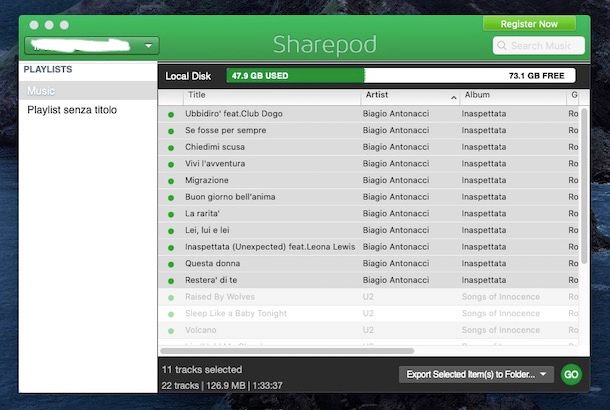
Task: Click green dot beside Buon giorno bell'anima
Action: pos(171,198)
